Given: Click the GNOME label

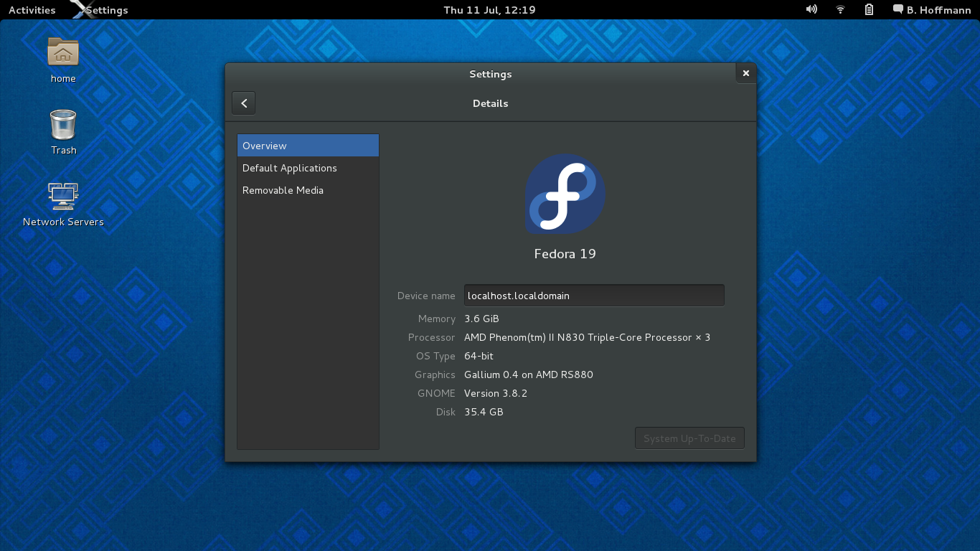Looking at the screenshot, I should 436,393.
